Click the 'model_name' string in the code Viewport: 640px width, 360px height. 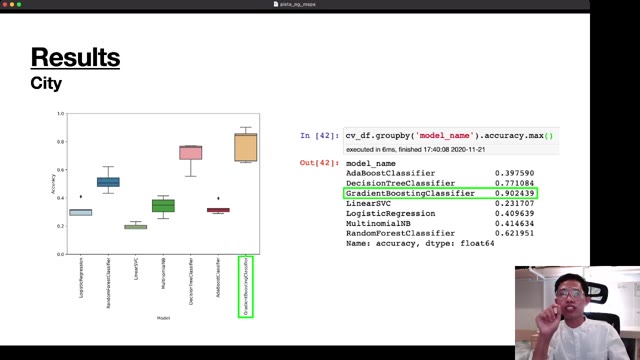[444, 136]
